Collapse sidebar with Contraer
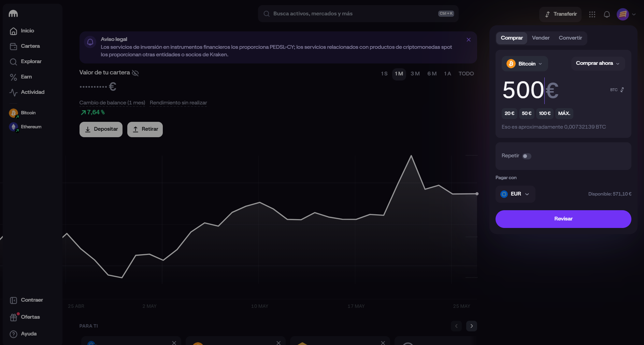644x345 pixels. (x=27, y=300)
